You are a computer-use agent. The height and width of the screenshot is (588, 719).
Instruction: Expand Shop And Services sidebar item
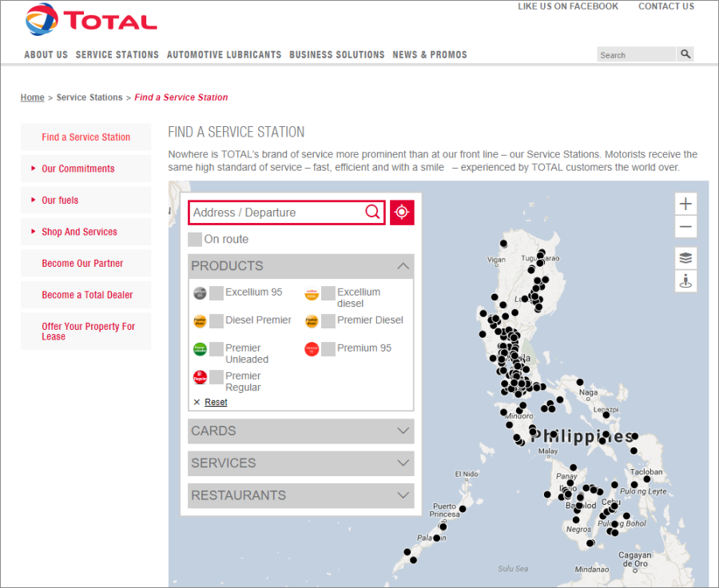pos(85,232)
